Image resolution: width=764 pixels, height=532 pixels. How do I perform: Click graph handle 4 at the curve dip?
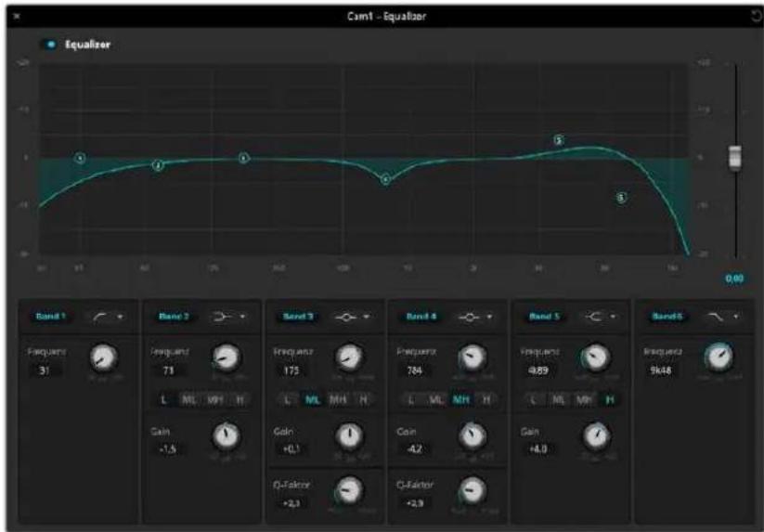(x=385, y=180)
